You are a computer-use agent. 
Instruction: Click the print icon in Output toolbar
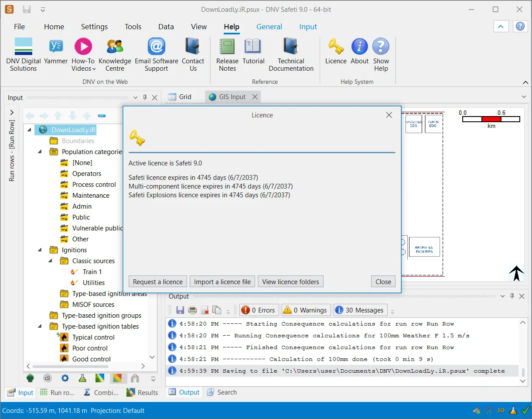tap(192, 310)
